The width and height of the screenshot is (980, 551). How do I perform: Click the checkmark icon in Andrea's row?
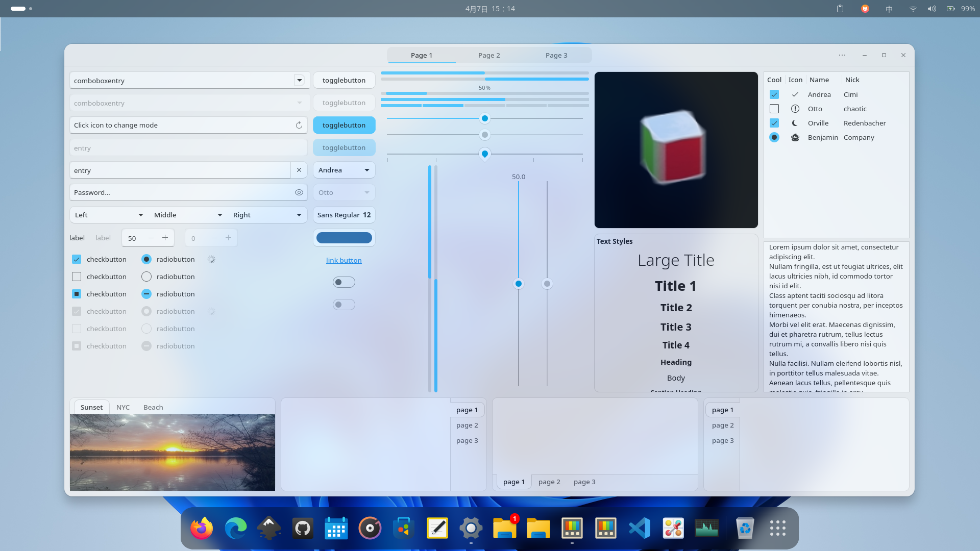tap(795, 94)
